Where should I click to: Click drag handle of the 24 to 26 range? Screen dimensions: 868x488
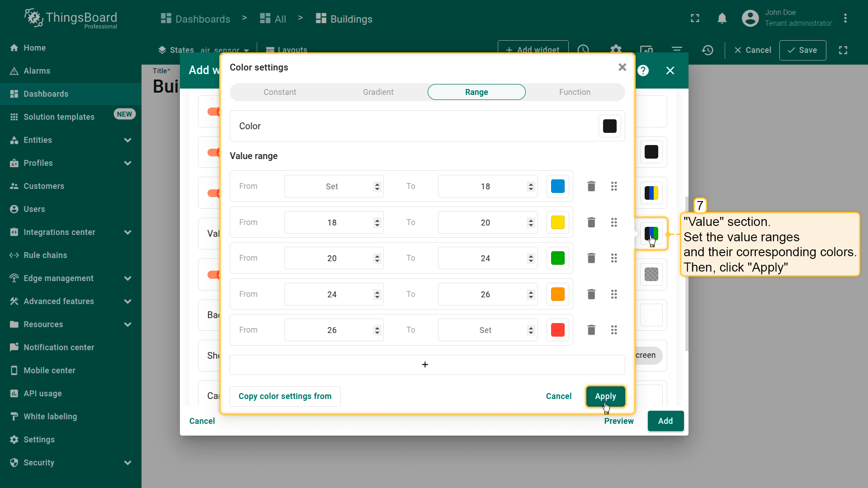point(614,294)
